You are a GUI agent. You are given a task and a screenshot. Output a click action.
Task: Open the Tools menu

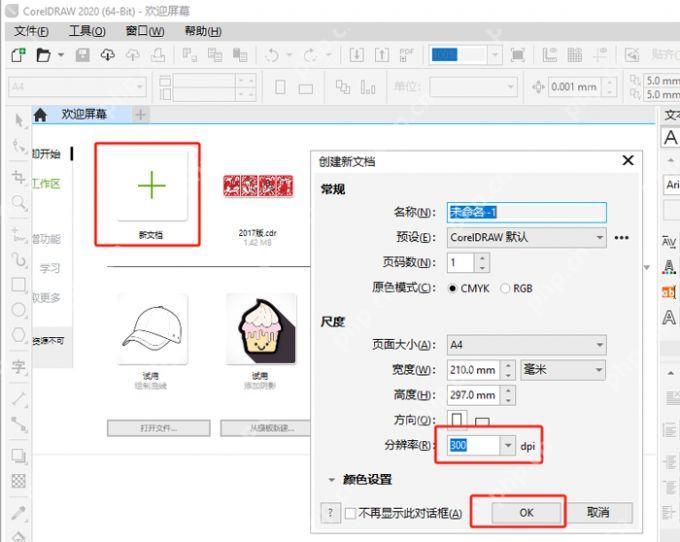(87, 31)
